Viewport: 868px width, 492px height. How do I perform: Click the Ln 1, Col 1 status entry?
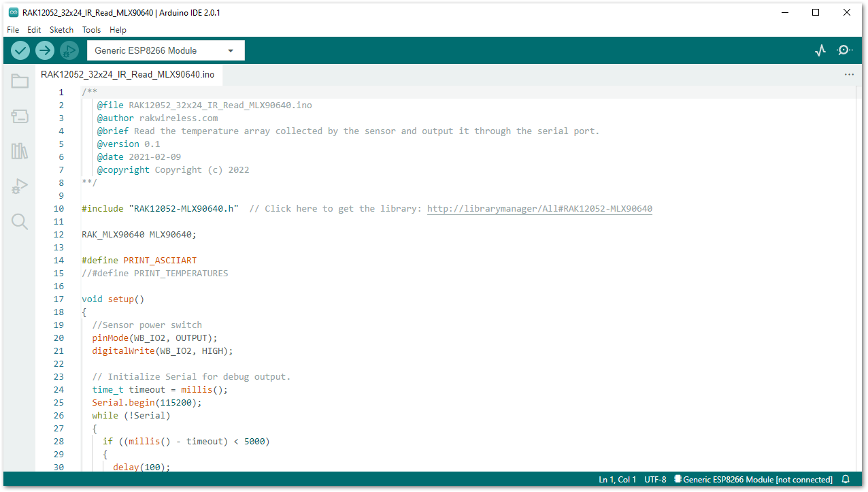618,480
